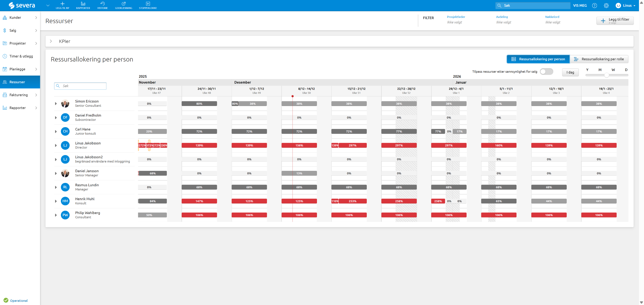Viewport: 644px width, 305px height.
Task: Open Timer & utlegg in sidebar
Action: [x=21, y=56]
